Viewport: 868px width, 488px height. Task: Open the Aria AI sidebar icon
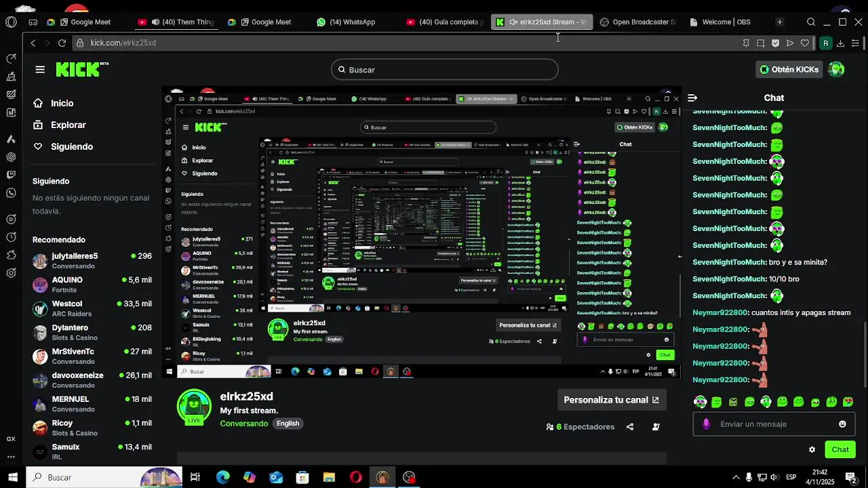click(11, 139)
